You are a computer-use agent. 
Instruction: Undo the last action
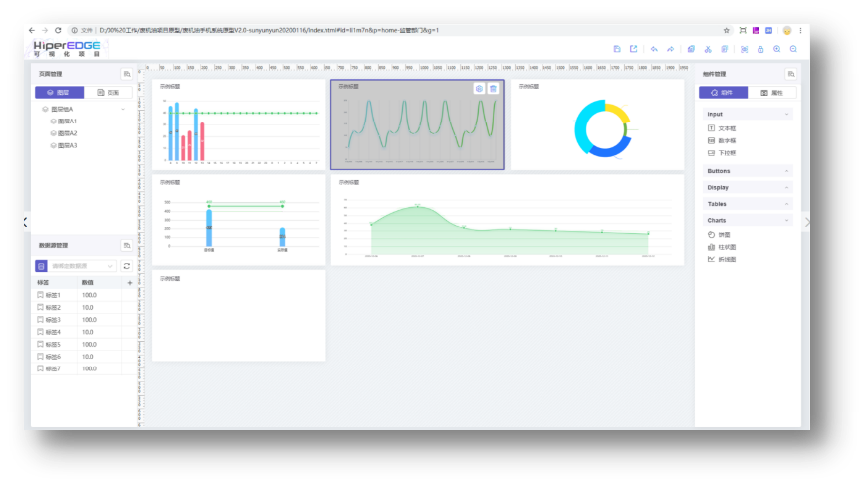point(654,49)
